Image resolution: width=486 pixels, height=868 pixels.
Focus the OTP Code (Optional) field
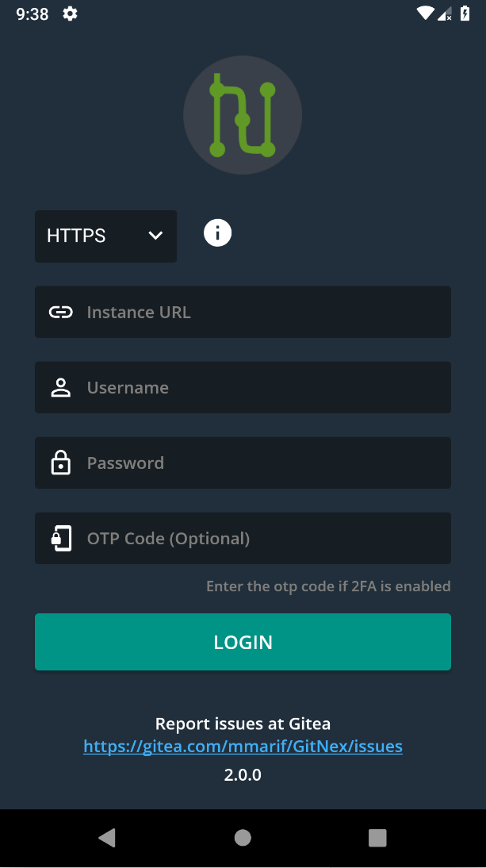tap(262, 539)
